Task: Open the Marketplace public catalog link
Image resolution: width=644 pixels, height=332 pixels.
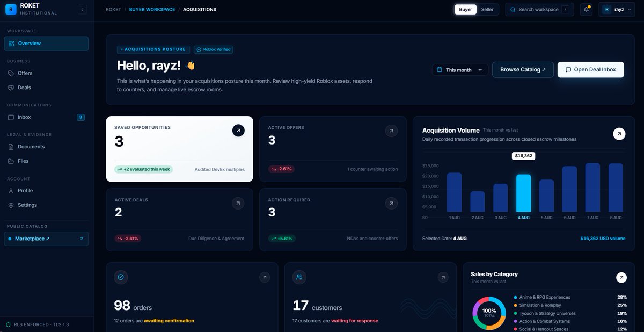Action: click(x=46, y=239)
